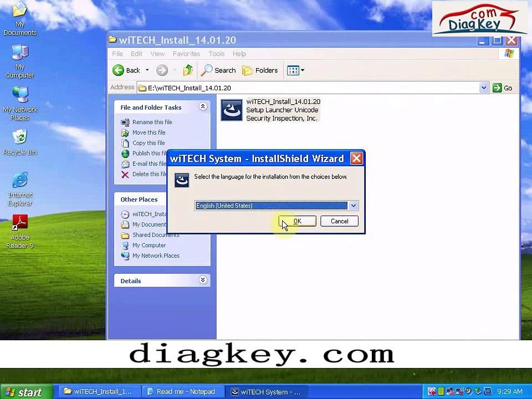532x399 pixels.
Task: Open the Tools menu in Explorer
Action: tap(217, 54)
